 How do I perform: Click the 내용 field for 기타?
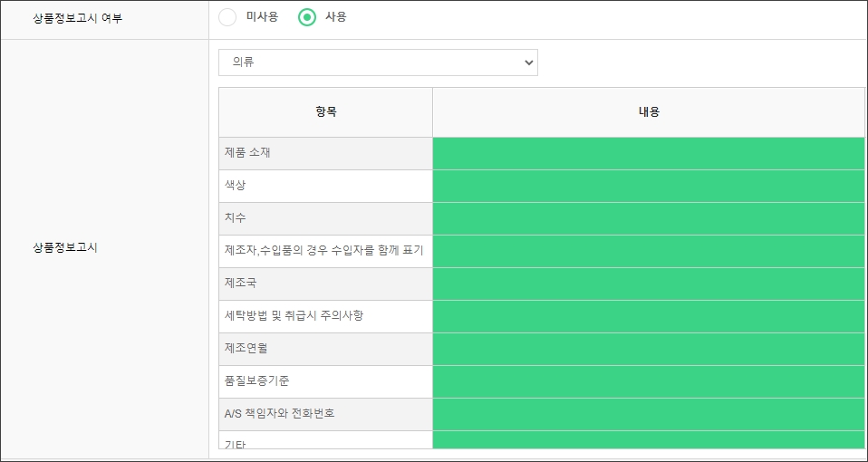(648, 440)
